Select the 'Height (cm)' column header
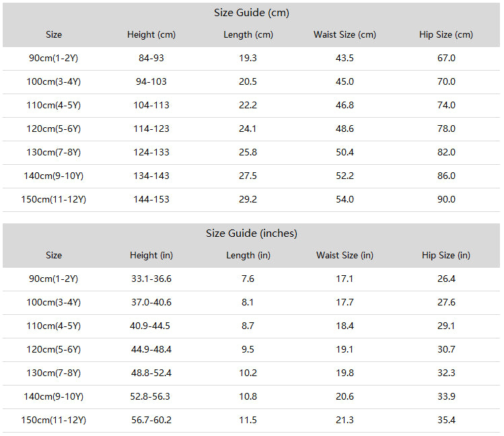Image resolution: width=504 pixels, height=436 pixels. (151, 34)
